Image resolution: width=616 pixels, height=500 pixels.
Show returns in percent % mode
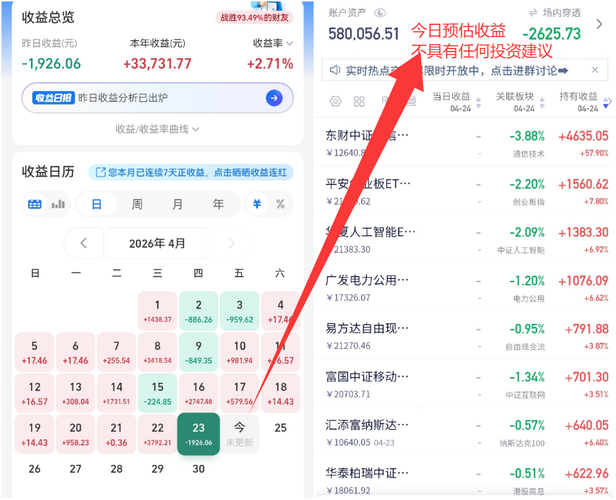coord(280,204)
